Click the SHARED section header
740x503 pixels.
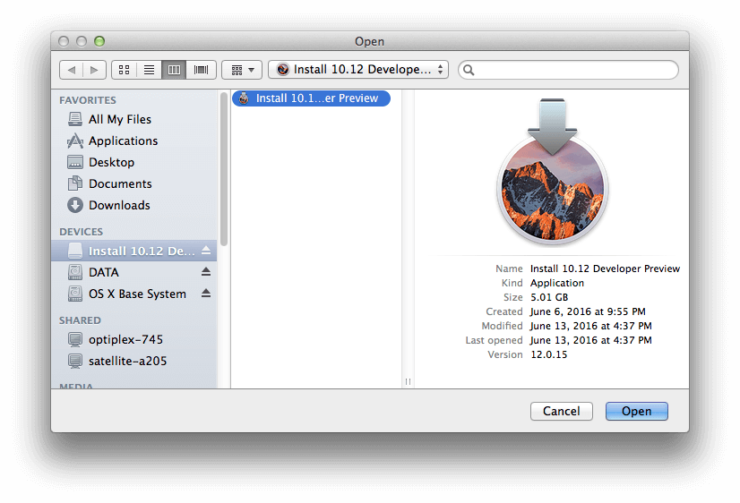[80, 320]
